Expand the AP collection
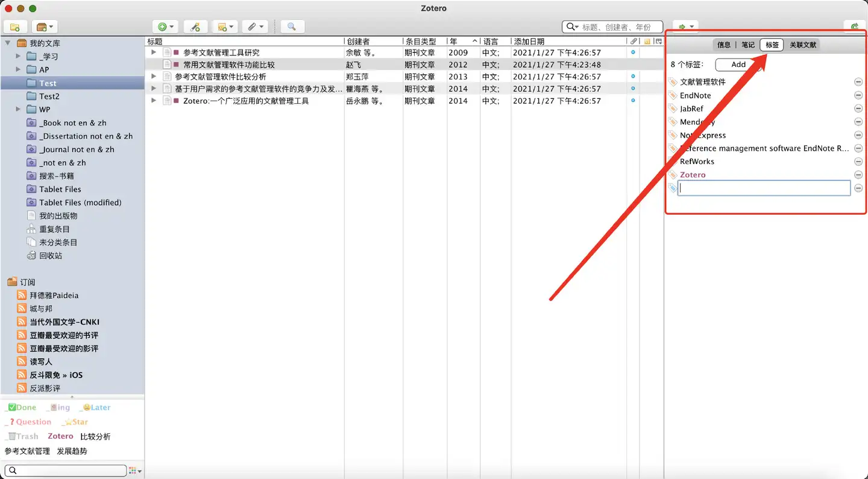The height and width of the screenshot is (479, 868). pos(19,69)
